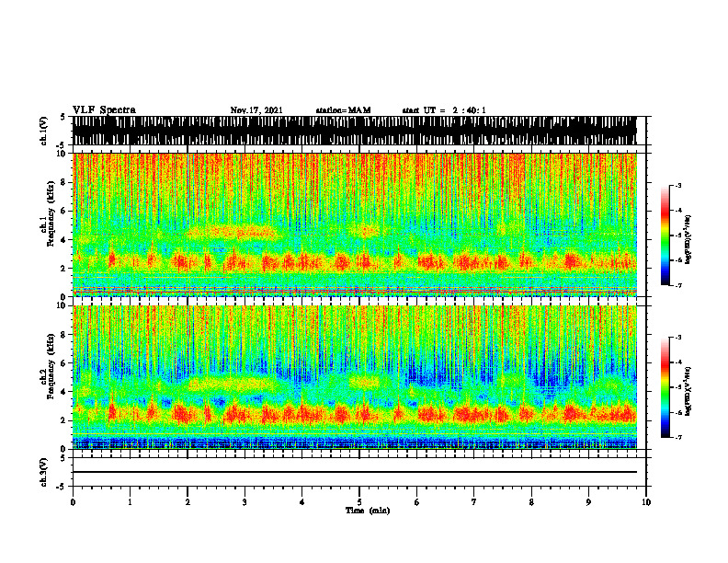Click time axis tick label "3"

(x=245, y=502)
